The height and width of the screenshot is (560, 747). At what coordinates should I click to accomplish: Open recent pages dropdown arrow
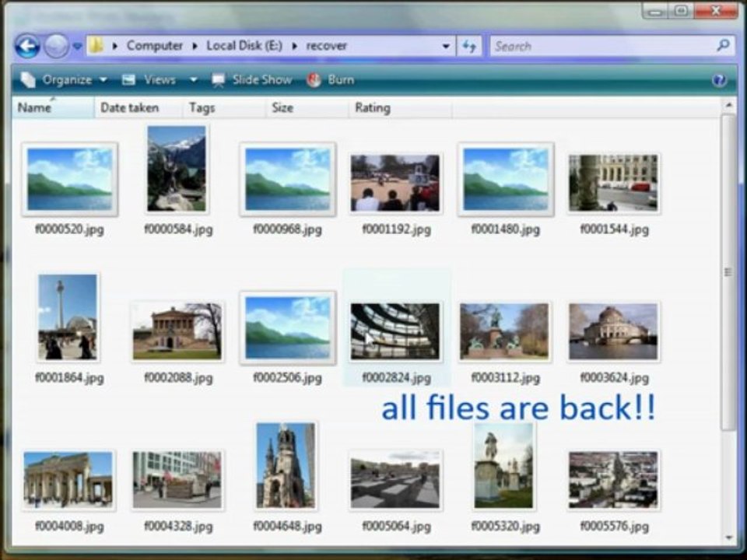point(77,47)
